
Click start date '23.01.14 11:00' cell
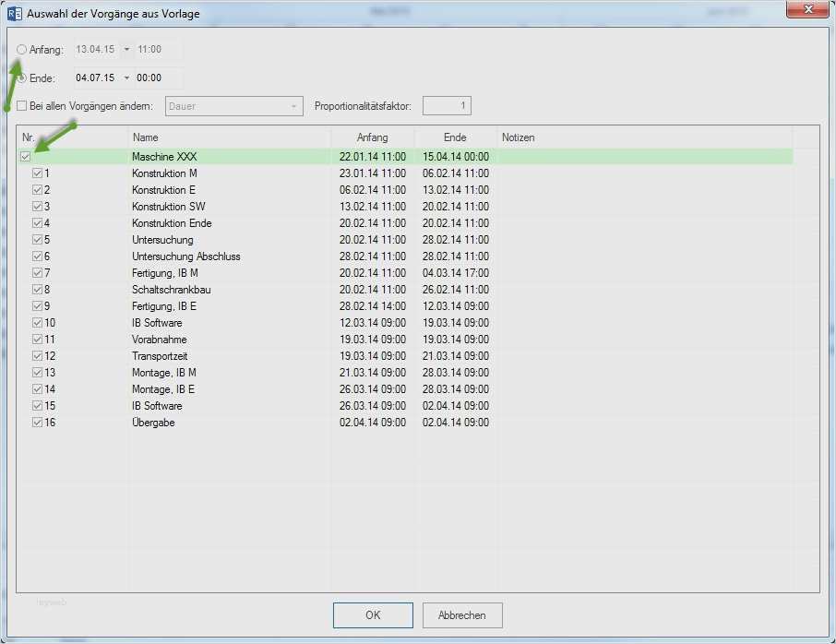click(x=373, y=173)
